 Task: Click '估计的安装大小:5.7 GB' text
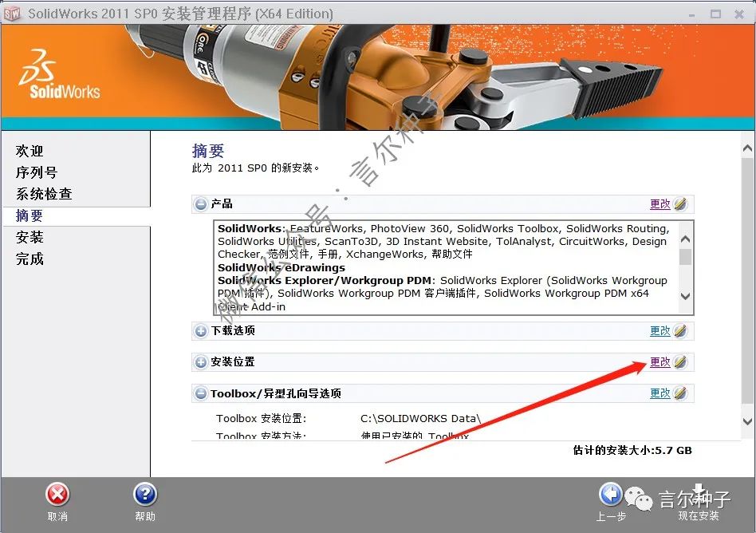632,451
